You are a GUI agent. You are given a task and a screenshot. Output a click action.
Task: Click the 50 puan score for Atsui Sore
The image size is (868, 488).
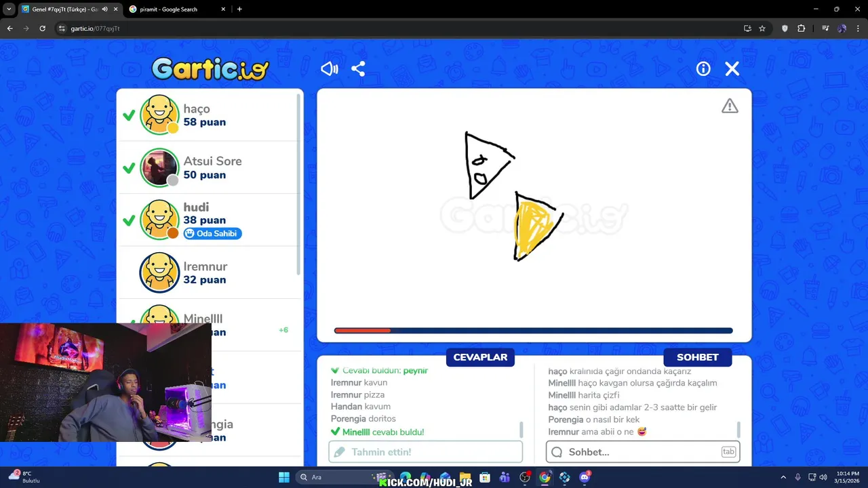[205, 175]
